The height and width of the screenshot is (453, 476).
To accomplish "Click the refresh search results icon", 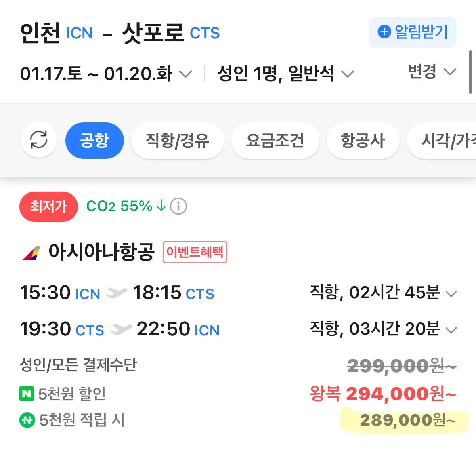I will [x=39, y=140].
